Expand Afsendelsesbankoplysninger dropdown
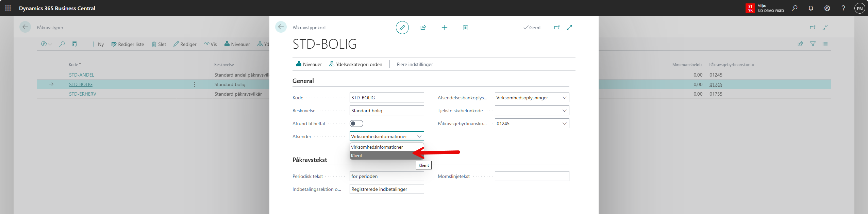This screenshot has width=868, height=214. pyautogui.click(x=532, y=98)
